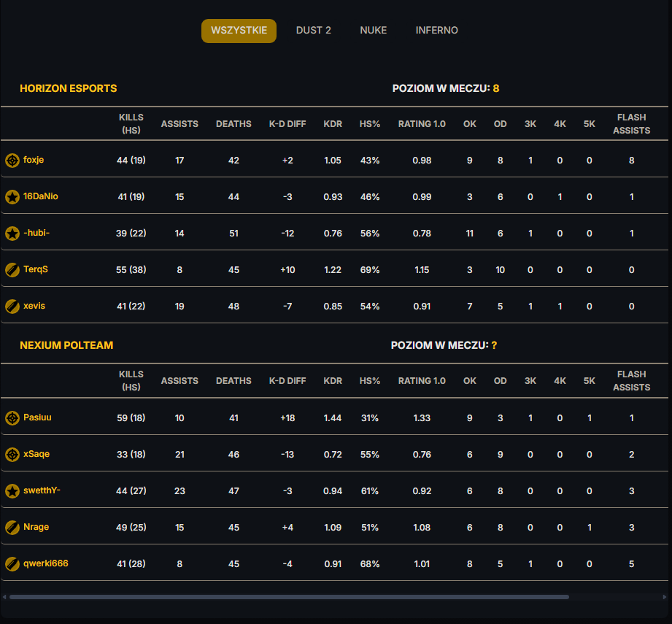The height and width of the screenshot is (624, 672).
Task: Click the crosshair rank icon next to Pasiuu
Action: pyautogui.click(x=12, y=417)
